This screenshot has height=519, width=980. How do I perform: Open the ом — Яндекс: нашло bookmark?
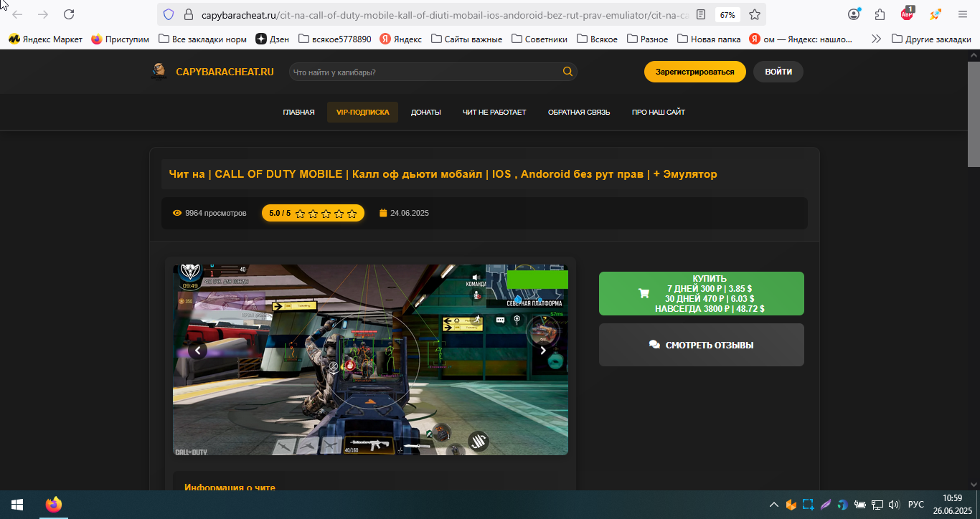pos(801,39)
